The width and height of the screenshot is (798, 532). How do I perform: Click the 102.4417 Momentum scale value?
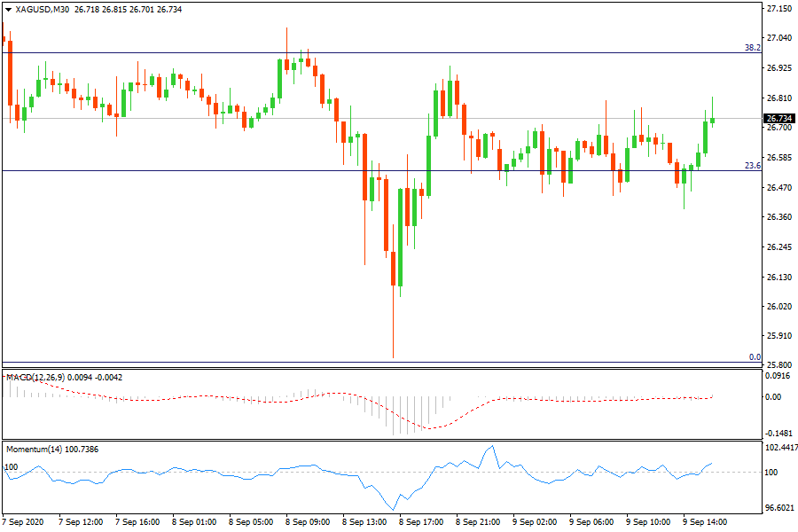[x=778, y=447]
